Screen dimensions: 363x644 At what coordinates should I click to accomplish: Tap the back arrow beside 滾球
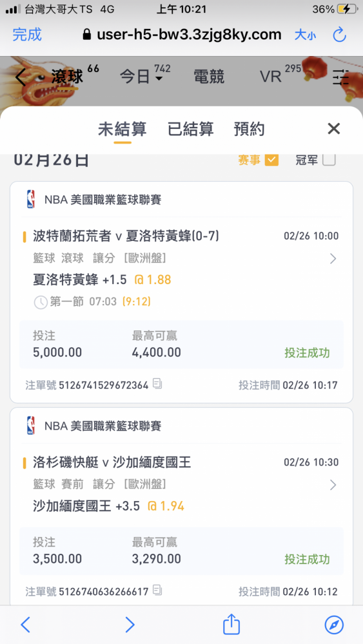(x=21, y=77)
